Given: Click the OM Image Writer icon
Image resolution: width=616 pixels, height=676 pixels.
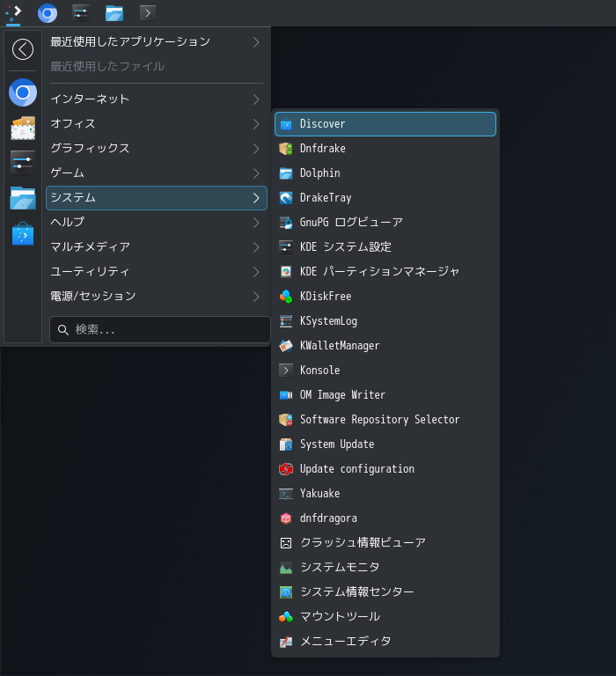Looking at the screenshot, I should (286, 395).
